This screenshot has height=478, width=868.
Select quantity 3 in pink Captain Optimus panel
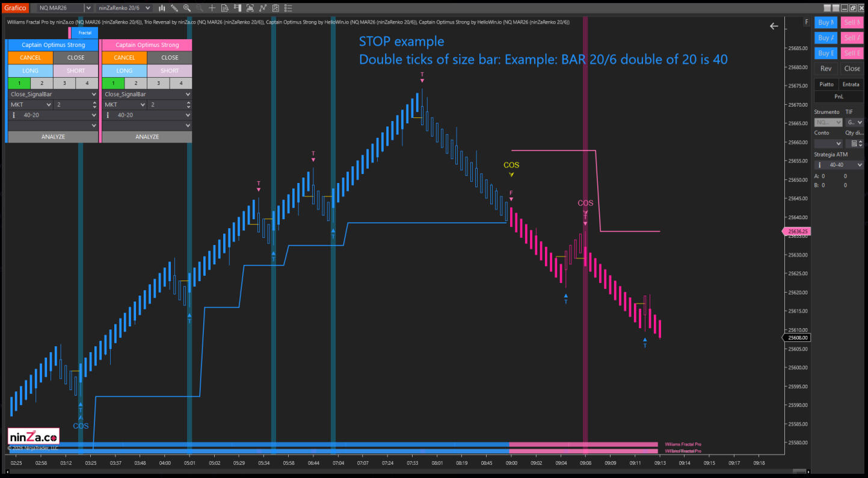pos(158,83)
